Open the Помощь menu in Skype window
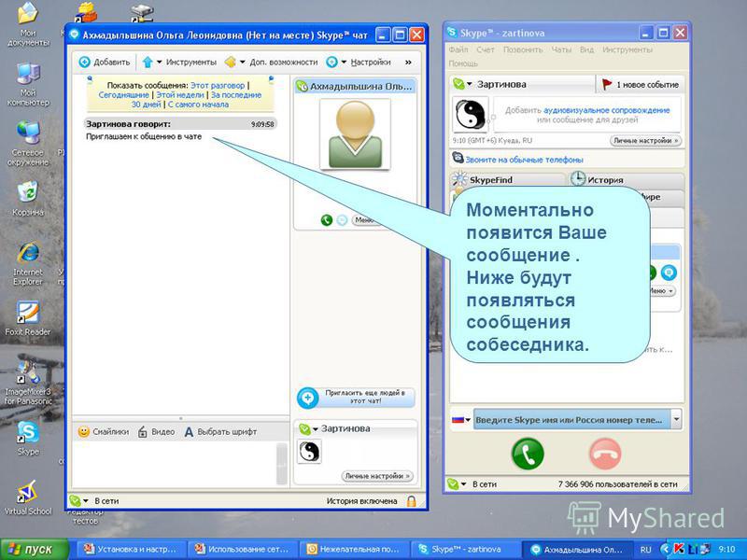Image resolution: width=747 pixels, height=560 pixels. click(x=463, y=63)
